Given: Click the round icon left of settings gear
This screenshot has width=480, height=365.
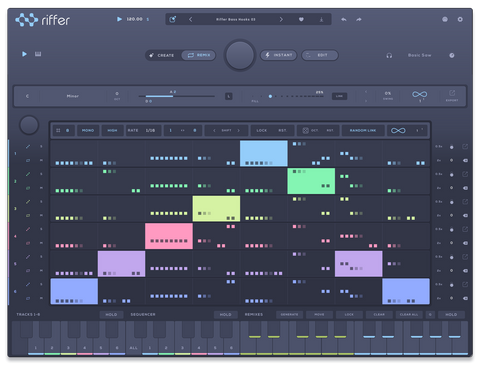Looking at the screenshot, I should click(445, 19).
